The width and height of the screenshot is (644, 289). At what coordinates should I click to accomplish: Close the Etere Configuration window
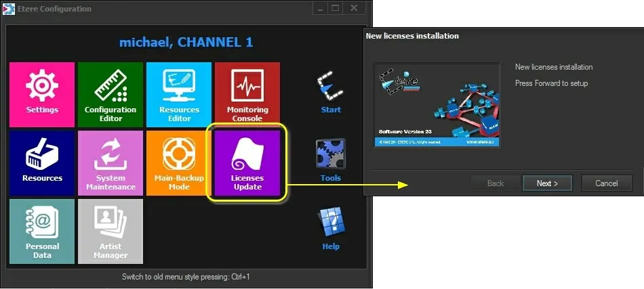click(353, 9)
